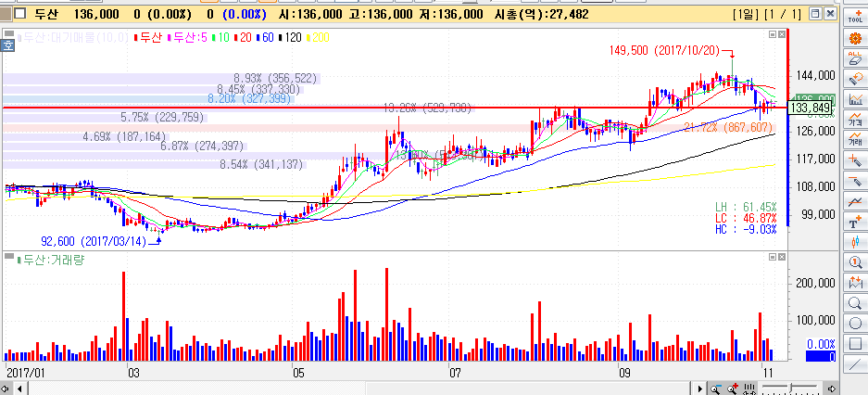Screen dimensions: 868x395
Task: Select the magnifier zoom tool
Action: point(856,303)
